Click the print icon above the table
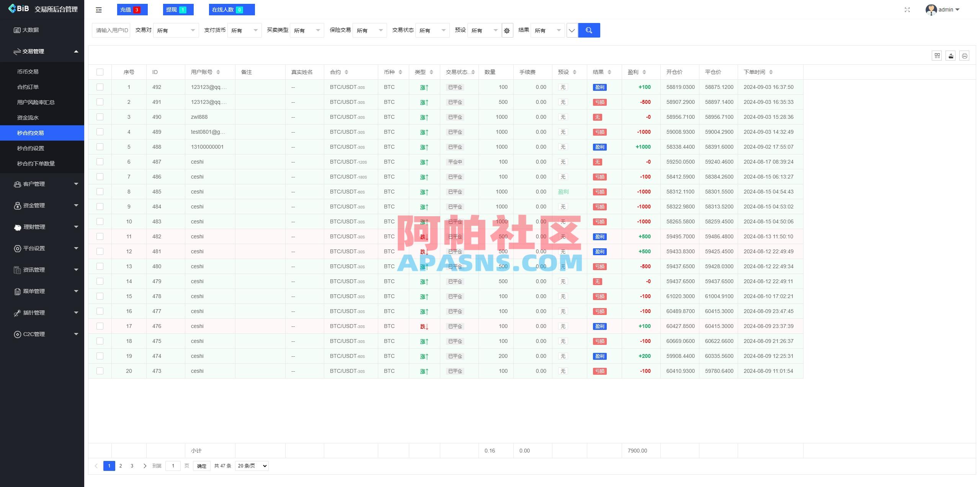This screenshot has width=980, height=487. (965, 55)
